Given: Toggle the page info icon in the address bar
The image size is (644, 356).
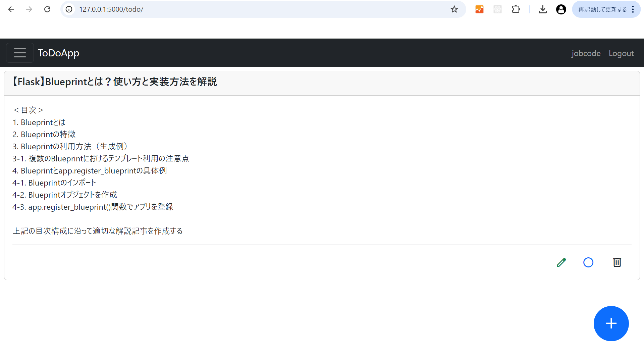Looking at the screenshot, I should pyautogui.click(x=69, y=9).
